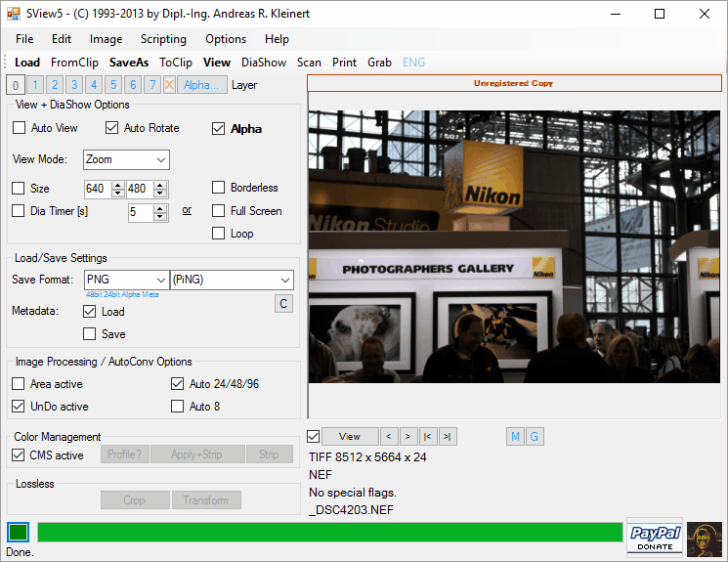Select layer 2 button
The height and width of the screenshot is (562, 728).
point(55,84)
